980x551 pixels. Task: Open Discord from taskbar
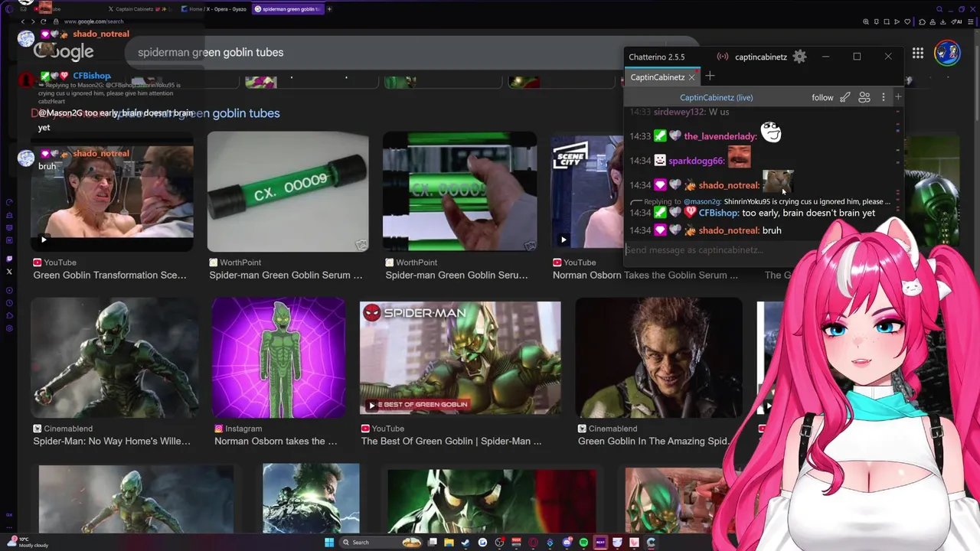(567, 542)
